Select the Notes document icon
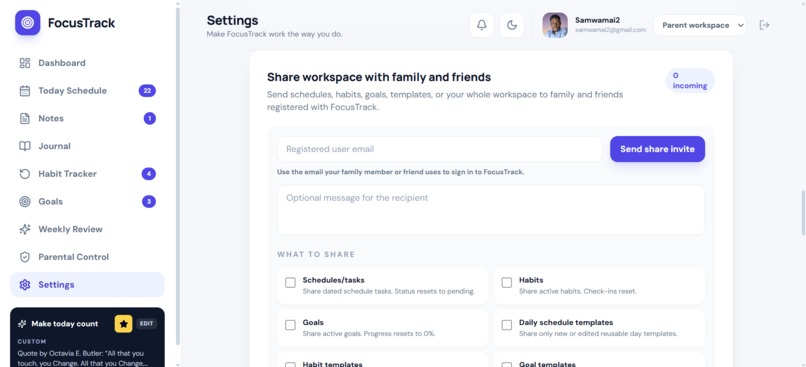The width and height of the screenshot is (806, 367). point(25,119)
